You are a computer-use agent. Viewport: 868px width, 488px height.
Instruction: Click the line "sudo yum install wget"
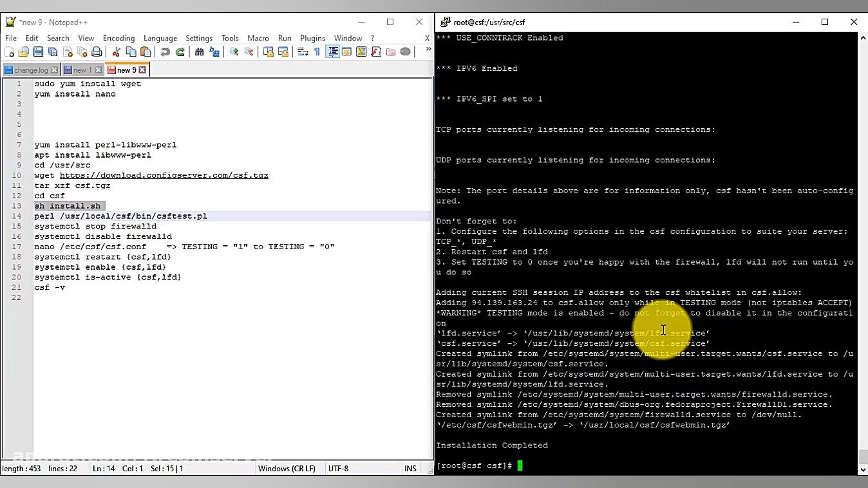tap(88, 84)
